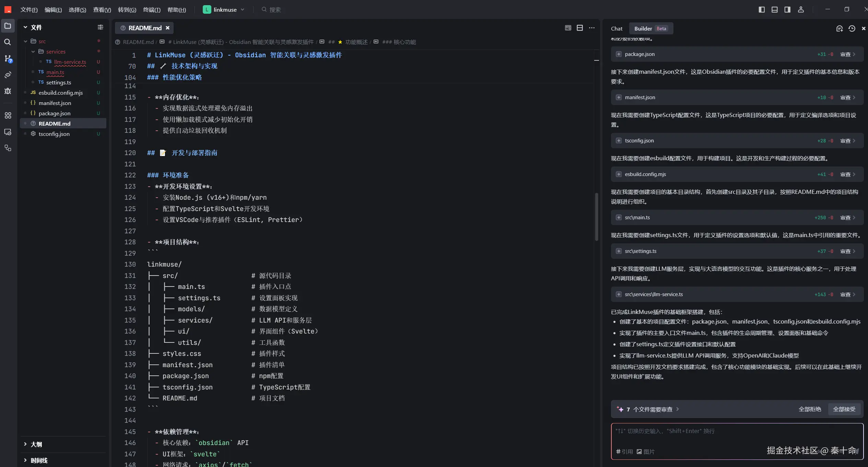
Task: Switch to the Chat tab
Action: click(x=617, y=28)
